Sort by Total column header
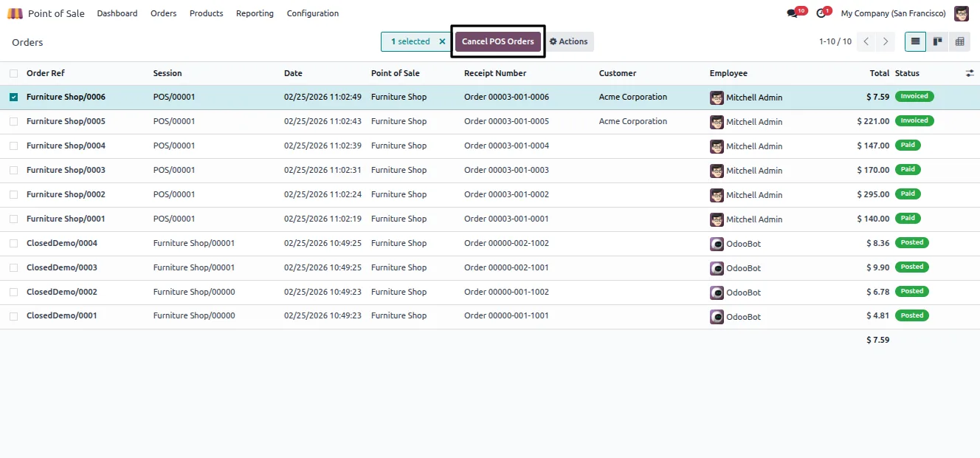 coord(879,73)
